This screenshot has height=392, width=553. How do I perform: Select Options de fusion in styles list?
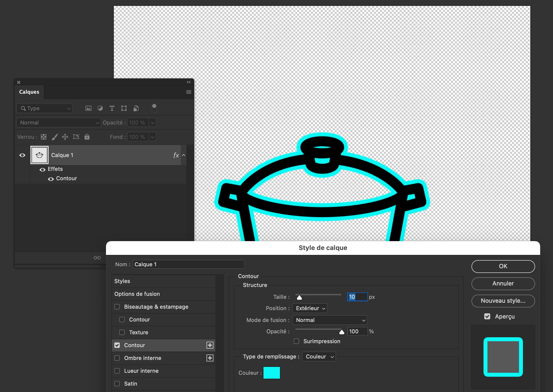click(137, 294)
